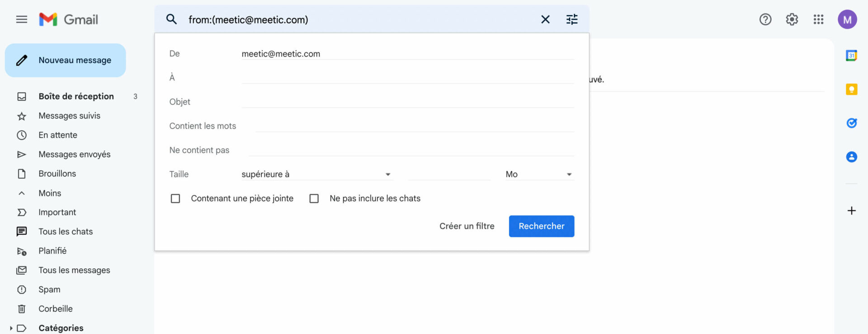The image size is (868, 334).
Task: Open Brouillons folder
Action: tap(57, 174)
